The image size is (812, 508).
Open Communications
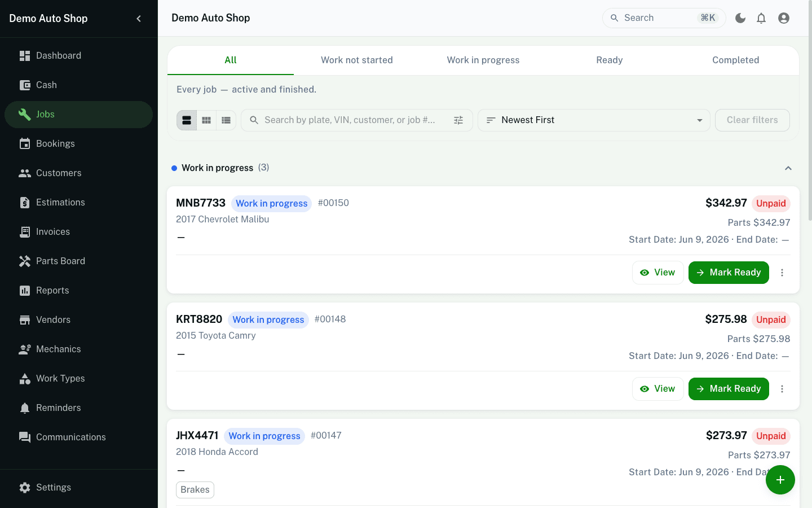[x=78, y=437]
